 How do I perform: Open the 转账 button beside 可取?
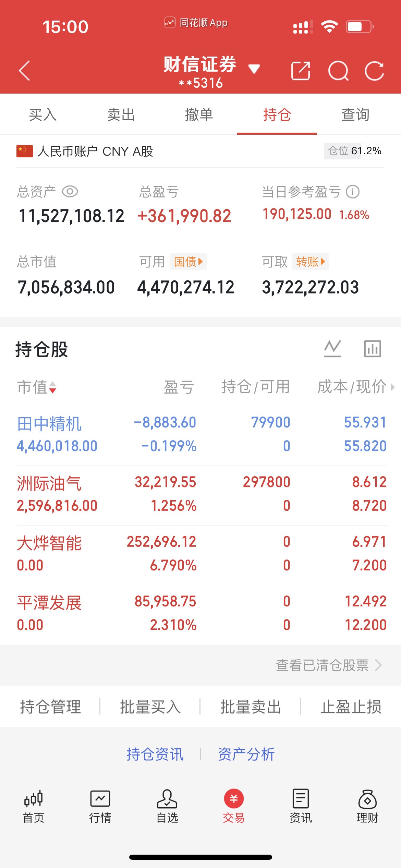[311, 262]
